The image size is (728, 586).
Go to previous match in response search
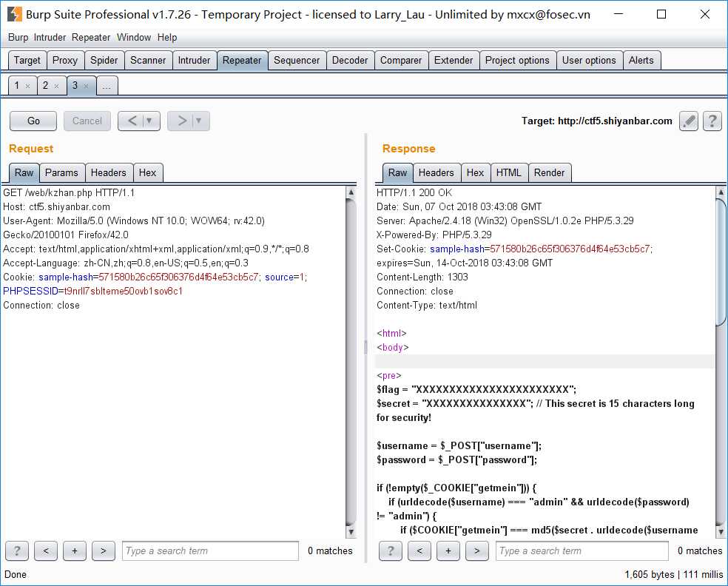click(x=419, y=550)
